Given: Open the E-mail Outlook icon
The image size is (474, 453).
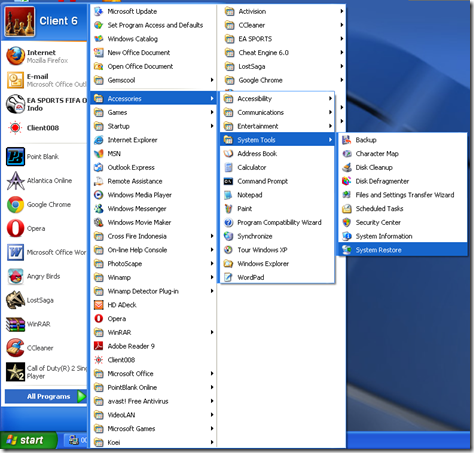Looking at the screenshot, I should [x=15, y=80].
